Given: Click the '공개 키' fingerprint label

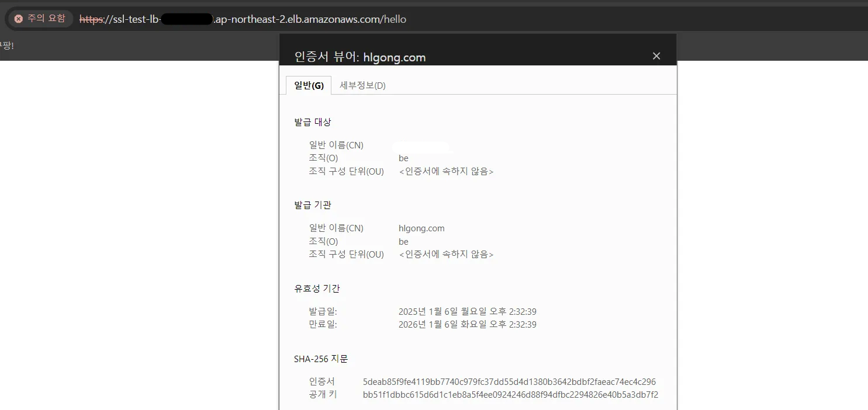Looking at the screenshot, I should (x=323, y=395).
